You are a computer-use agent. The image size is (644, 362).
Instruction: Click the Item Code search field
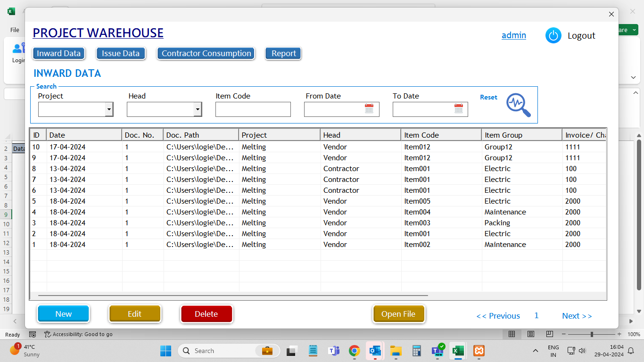253,109
